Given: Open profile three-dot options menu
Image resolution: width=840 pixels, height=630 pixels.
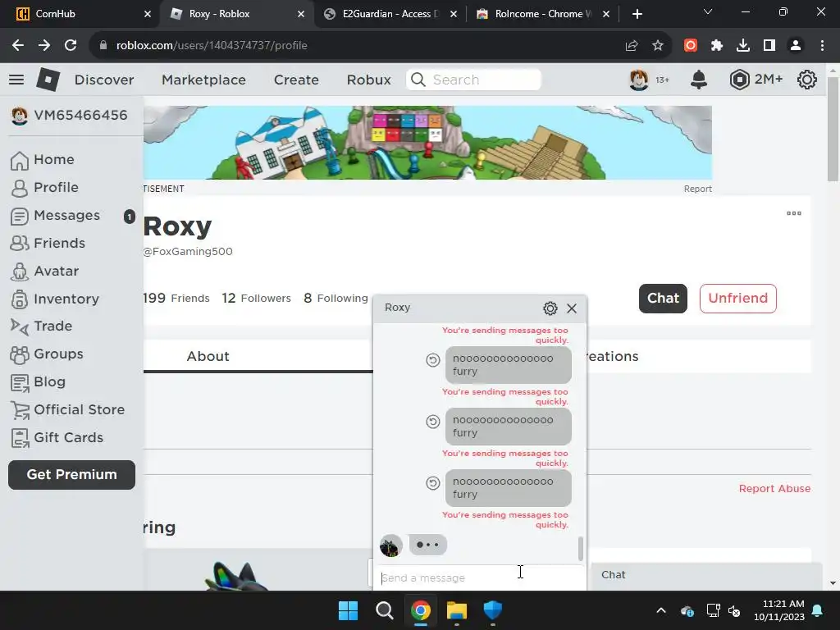Looking at the screenshot, I should tap(793, 213).
